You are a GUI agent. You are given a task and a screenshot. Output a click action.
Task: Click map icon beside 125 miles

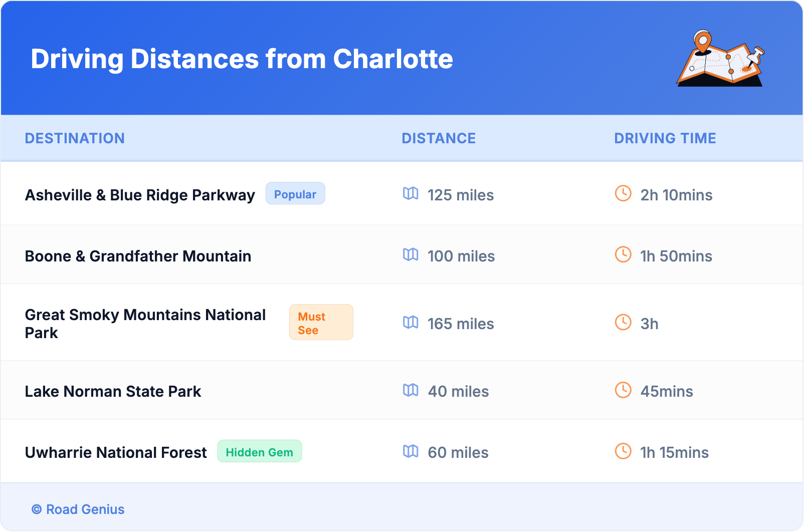[411, 193]
